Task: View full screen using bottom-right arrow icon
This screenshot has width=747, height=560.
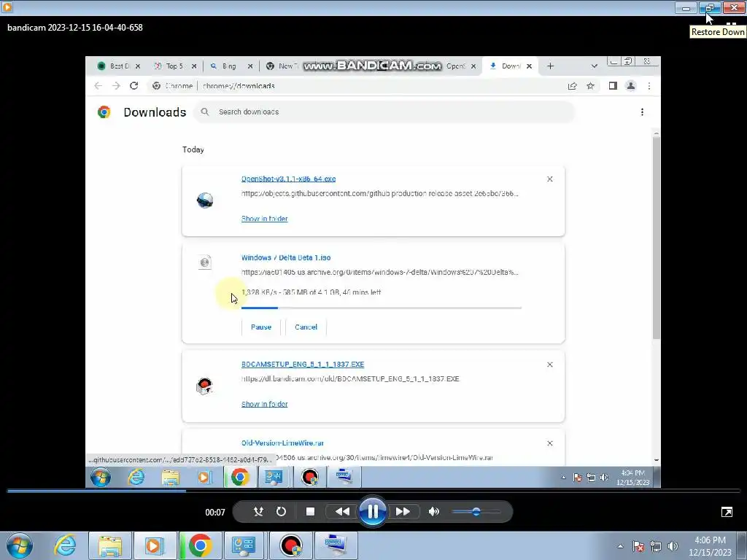Action: pyautogui.click(x=727, y=513)
